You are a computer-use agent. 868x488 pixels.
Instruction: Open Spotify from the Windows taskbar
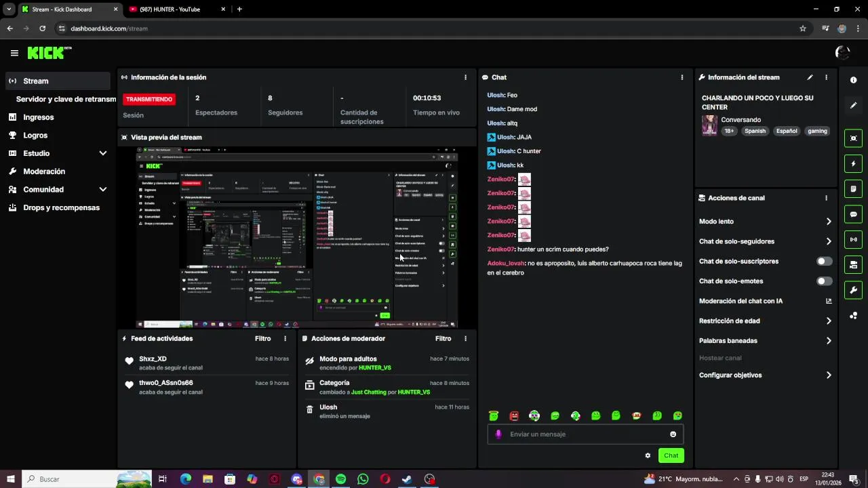341,479
